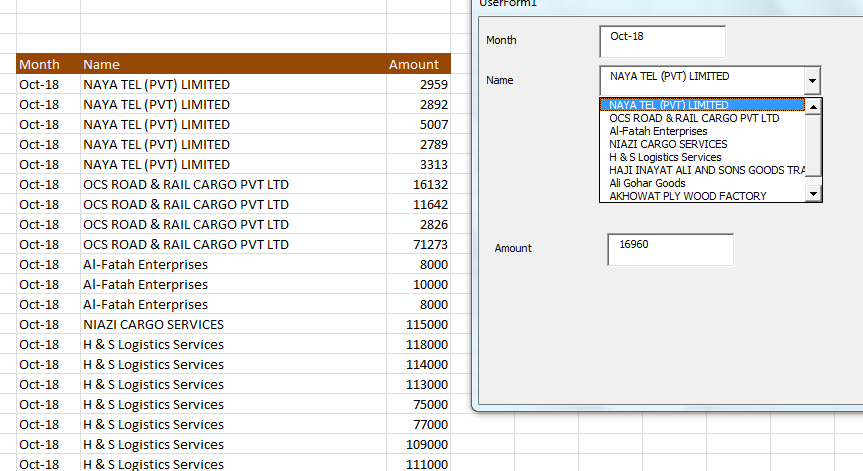This screenshot has height=471, width=863.
Task: Select the cell with amount 75000
Action: coord(418,404)
